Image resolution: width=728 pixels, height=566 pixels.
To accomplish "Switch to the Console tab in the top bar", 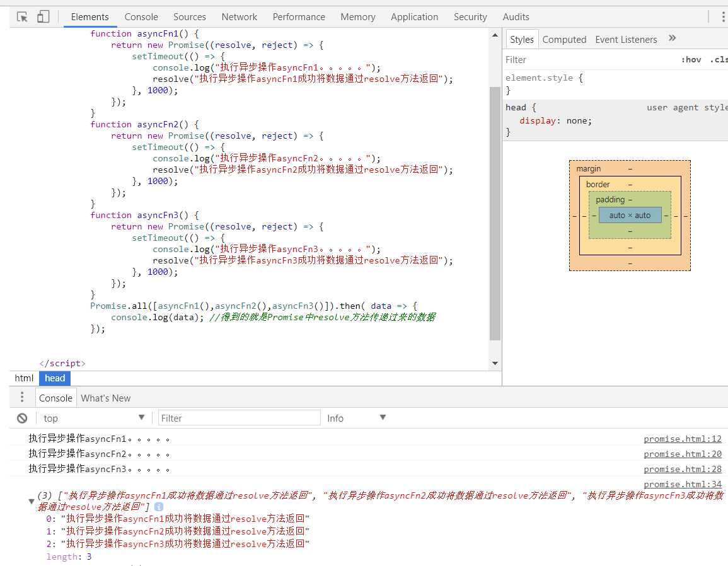I will pyautogui.click(x=141, y=17).
